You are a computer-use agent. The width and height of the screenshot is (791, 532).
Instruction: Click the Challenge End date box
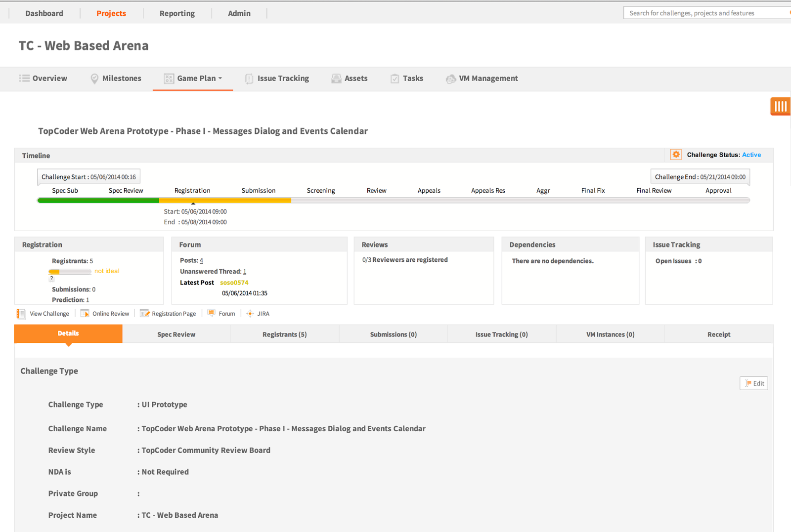[x=700, y=177]
